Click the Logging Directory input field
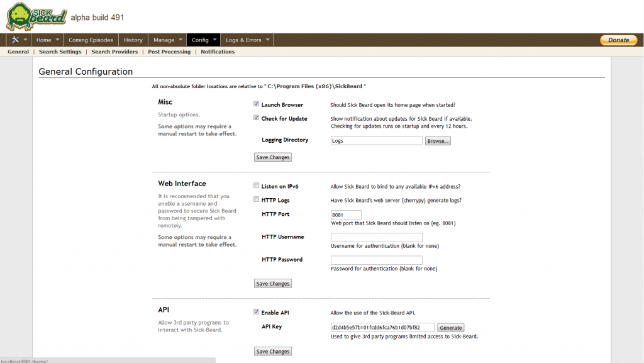The height and width of the screenshot is (363, 644). 376,141
